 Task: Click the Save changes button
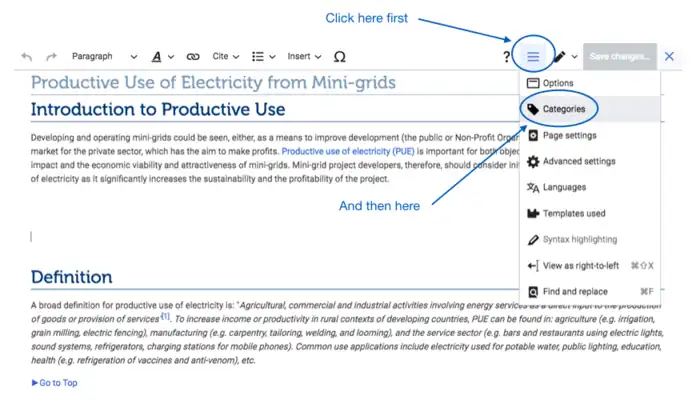coord(619,57)
